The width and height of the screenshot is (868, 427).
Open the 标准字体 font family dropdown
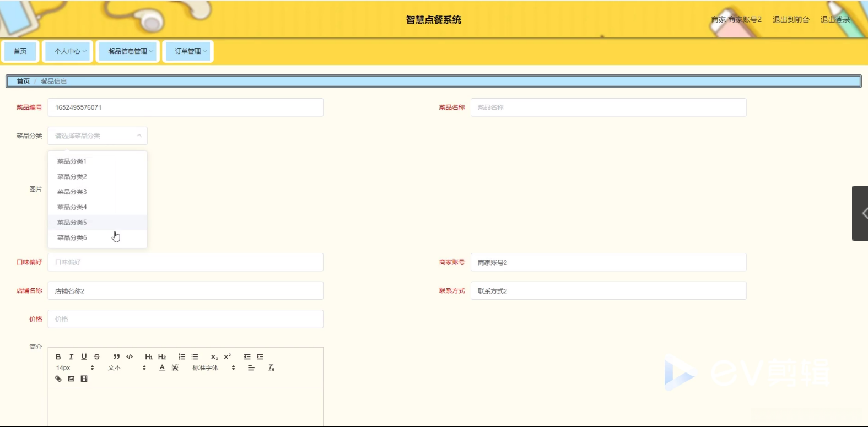pyautogui.click(x=214, y=367)
